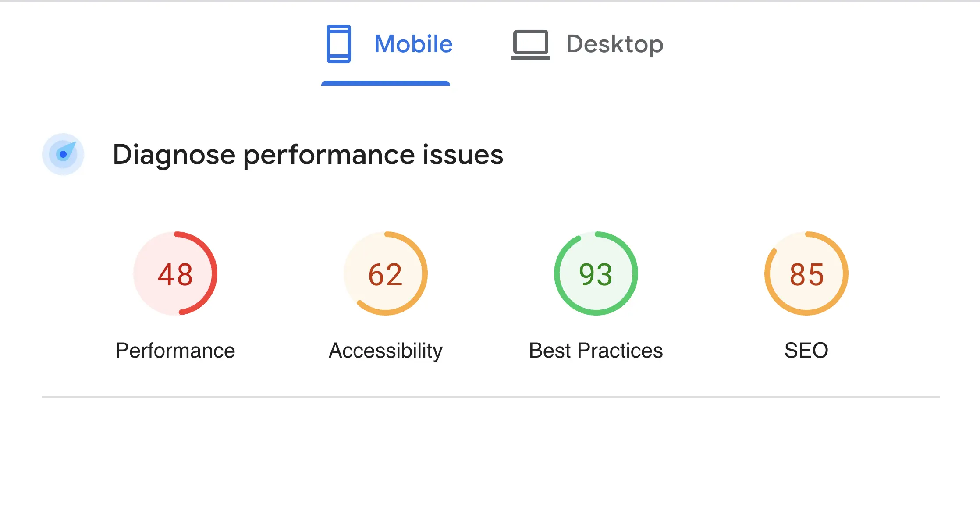The height and width of the screenshot is (525, 980).
Task: Open the SEO score gauge showing 85
Action: tap(806, 273)
